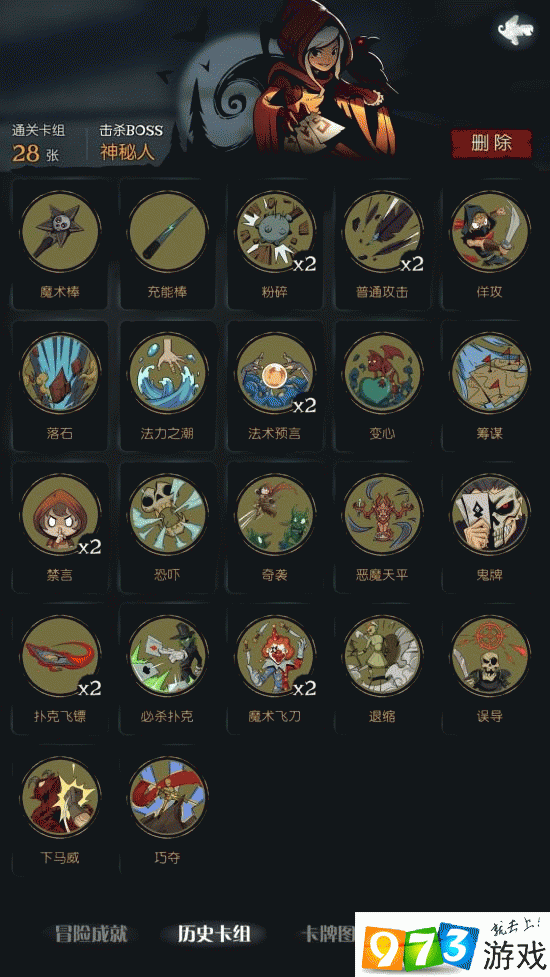Tap the 鬼牌 skull card icon

(490, 515)
